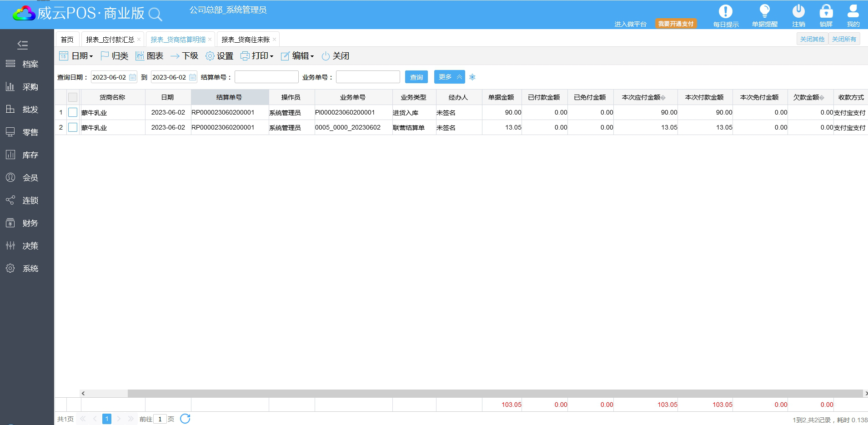This screenshot has width=868, height=425.
Task: Click page 1 pagination button
Action: [107, 419]
